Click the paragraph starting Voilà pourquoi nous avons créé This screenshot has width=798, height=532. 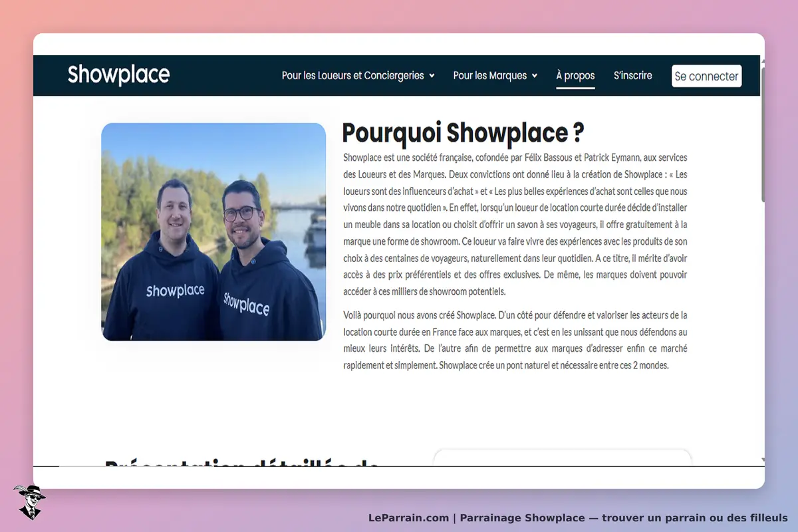coord(515,340)
